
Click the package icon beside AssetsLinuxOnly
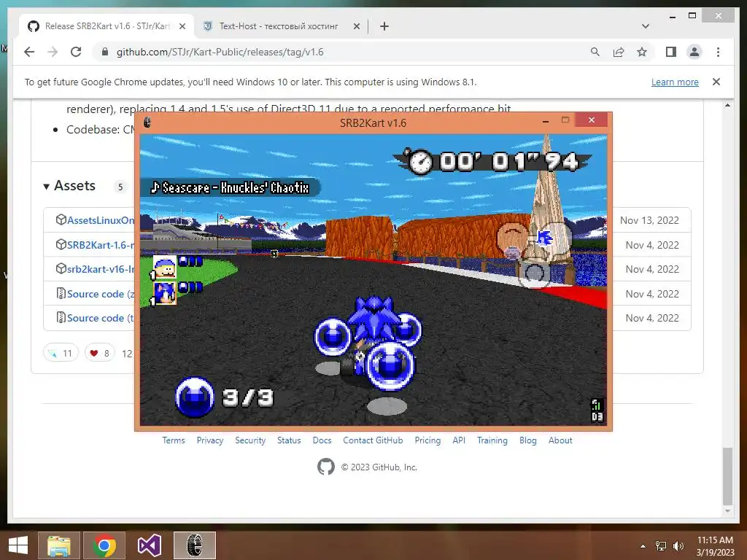(61, 219)
